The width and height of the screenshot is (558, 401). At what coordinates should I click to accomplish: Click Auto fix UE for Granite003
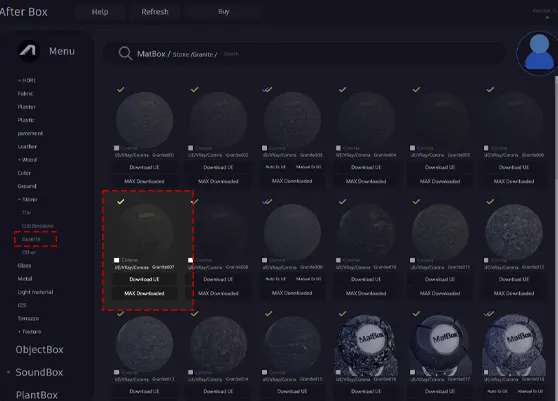click(276, 167)
